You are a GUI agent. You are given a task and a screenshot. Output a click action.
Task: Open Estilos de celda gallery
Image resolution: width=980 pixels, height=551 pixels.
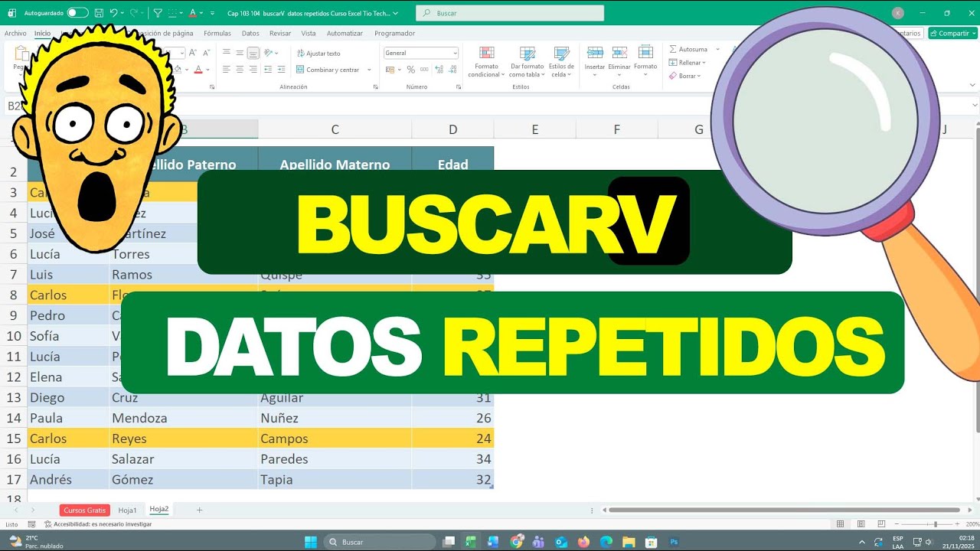[x=561, y=61]
